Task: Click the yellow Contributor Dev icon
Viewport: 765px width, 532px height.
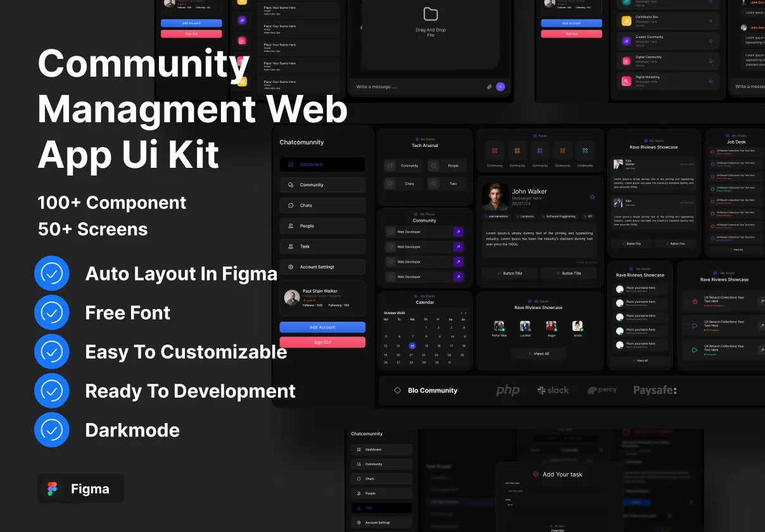Action: point(626,21)
